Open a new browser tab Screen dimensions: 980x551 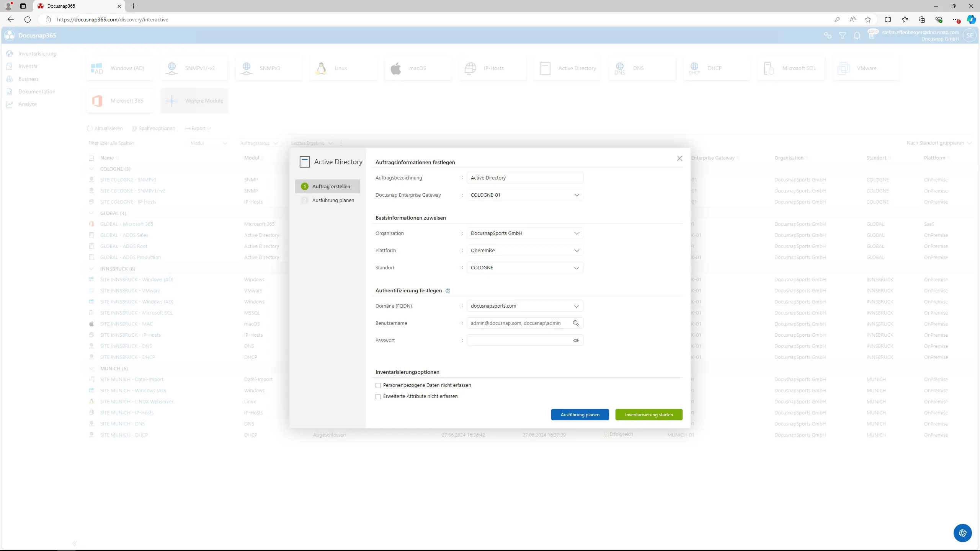click(x=133, y=6)
